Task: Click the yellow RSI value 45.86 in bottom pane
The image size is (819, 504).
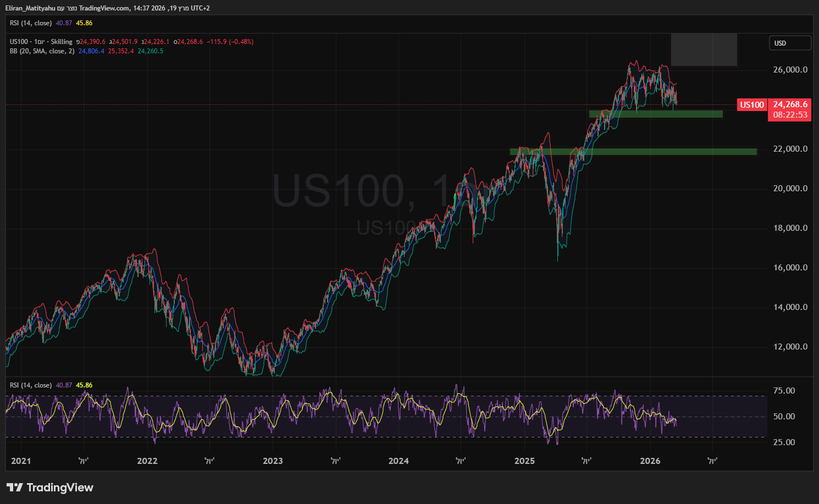Action: (x=84, y=385)
